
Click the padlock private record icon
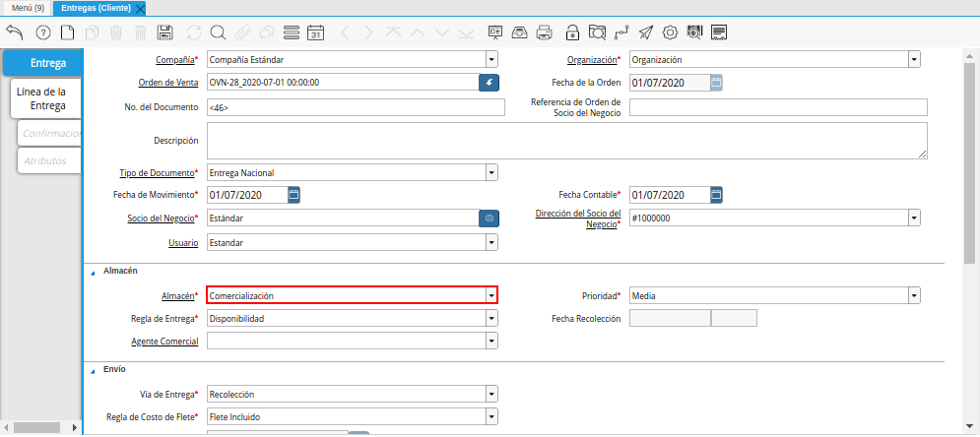(x=572, y=32)
